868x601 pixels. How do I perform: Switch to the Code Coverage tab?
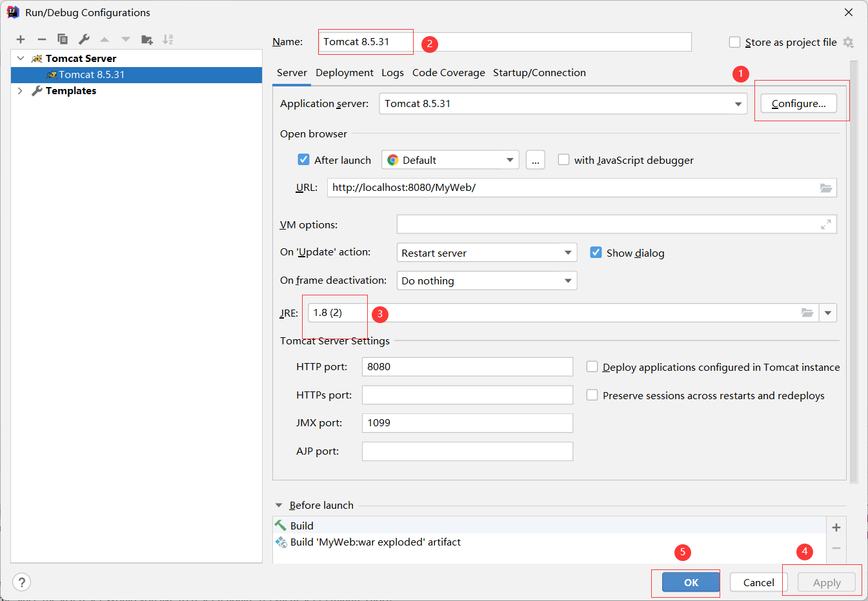(x=449, y=73)
